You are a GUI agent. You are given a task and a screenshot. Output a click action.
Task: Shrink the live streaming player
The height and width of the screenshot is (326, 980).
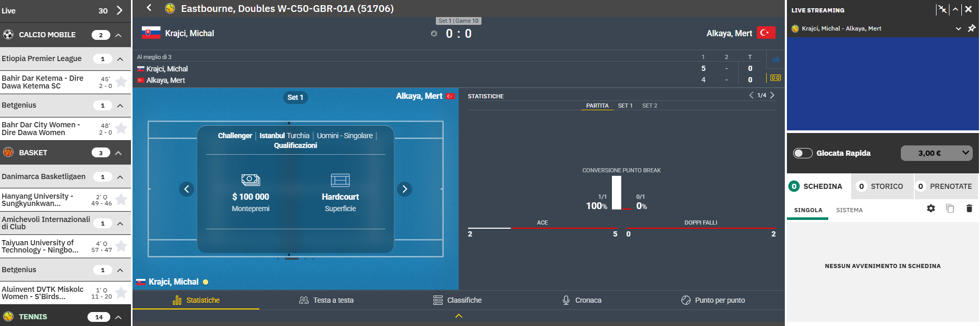[x=942, y=9]
